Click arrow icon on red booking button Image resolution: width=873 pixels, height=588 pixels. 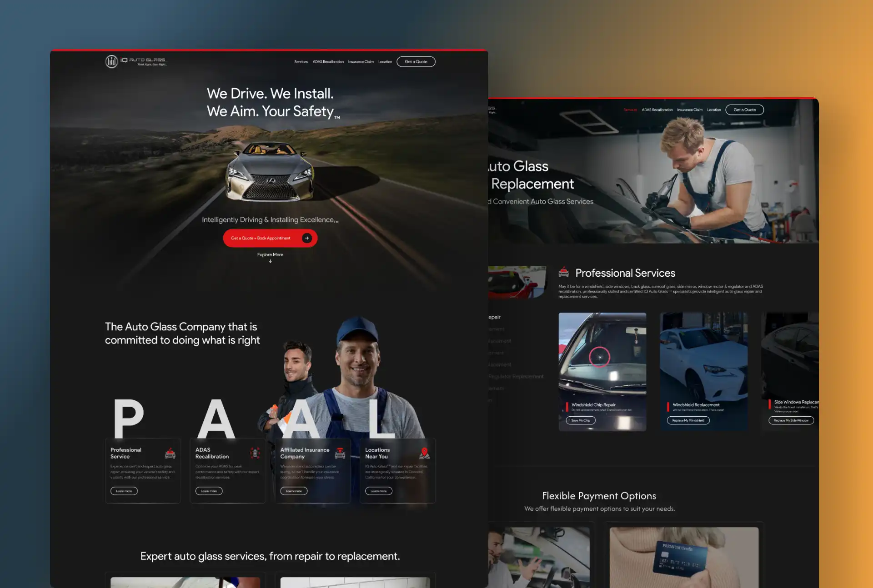tap(307, 238)
